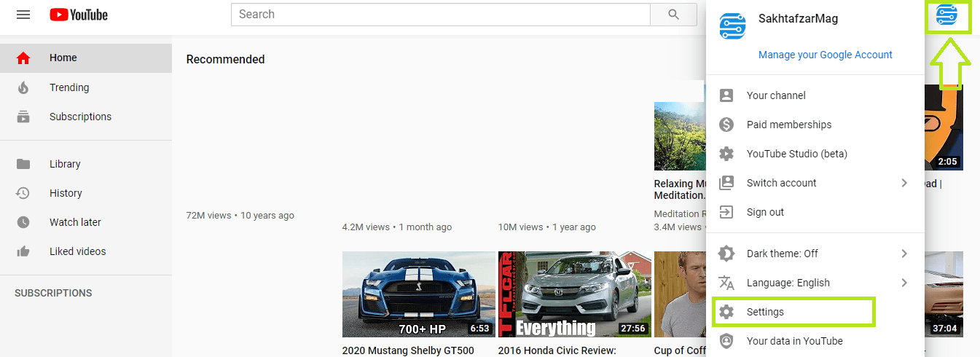This screenshot has width=980, height=357.
Task: Select Sign out from account menu
Action: coord(765,212)
